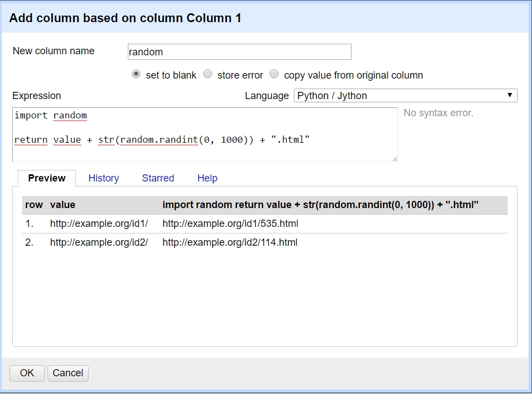Image resolution: width=532 pixels, height=394 pixels.
Task: Choose the "store error" radio option
Action: [208, 74]
